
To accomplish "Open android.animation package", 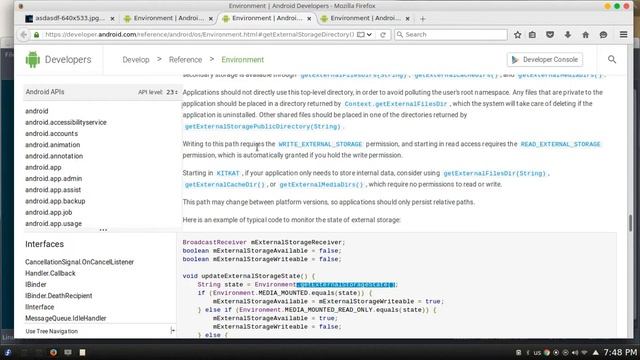I will [x=53, y=145].
